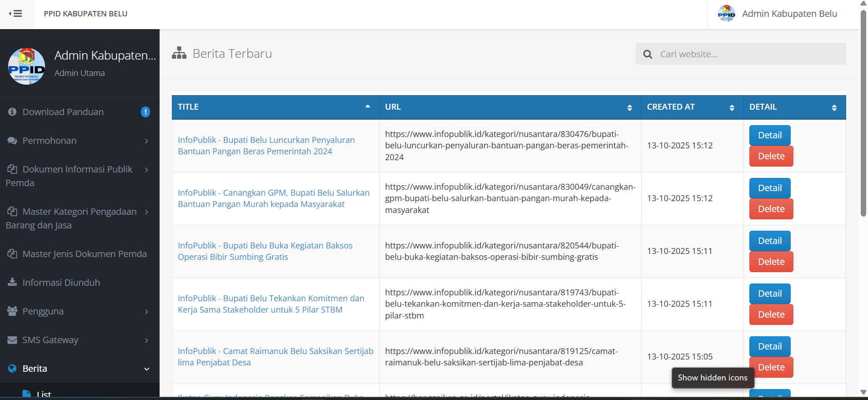Click the Cari website search field
This screenshot has width=868, height=400.
(750, 54)
